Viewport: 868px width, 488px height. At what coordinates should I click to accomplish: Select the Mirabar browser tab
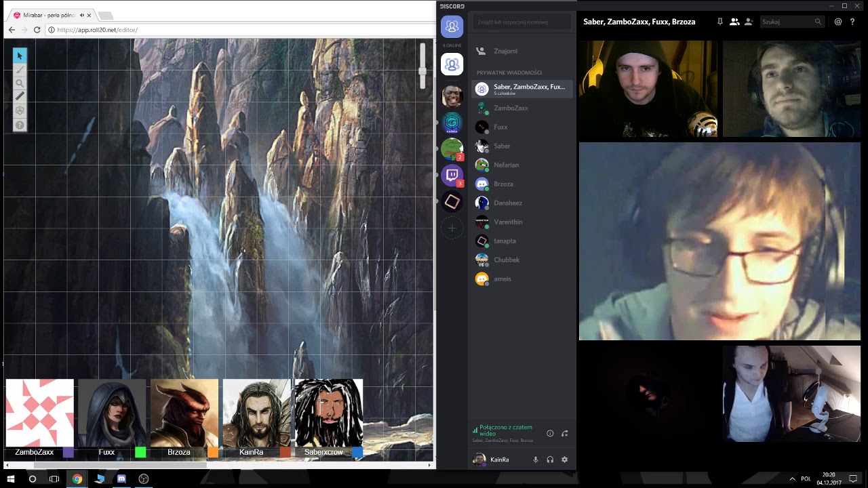(x=52, y=15)
